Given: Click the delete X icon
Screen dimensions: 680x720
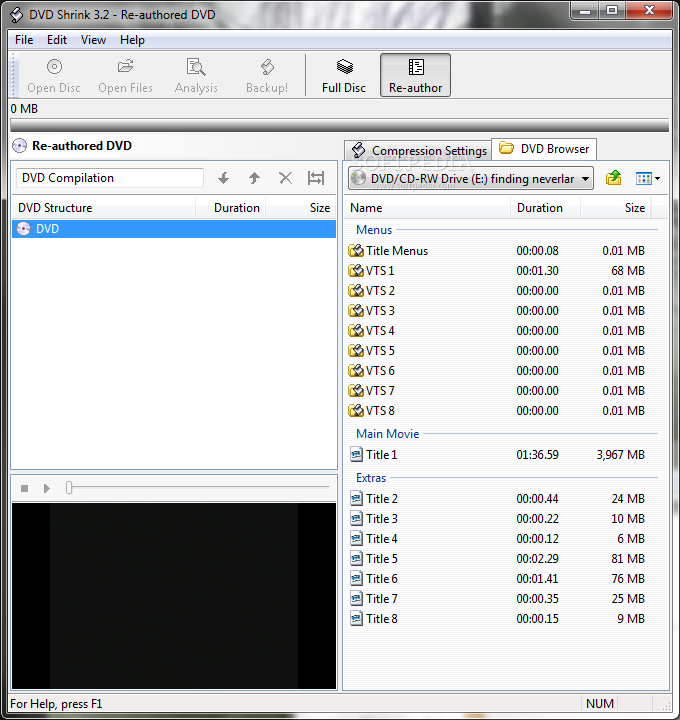Looking at the screenshot, I should tap(286, 178).
